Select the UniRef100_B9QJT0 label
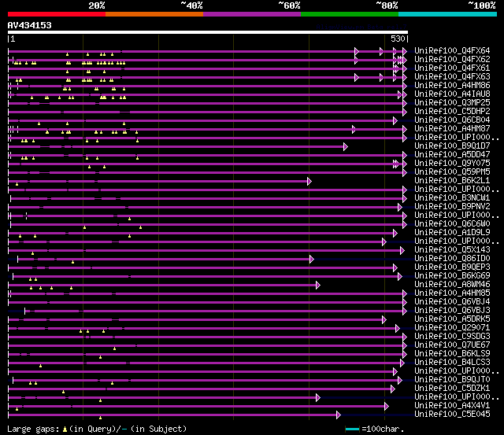 452,380
